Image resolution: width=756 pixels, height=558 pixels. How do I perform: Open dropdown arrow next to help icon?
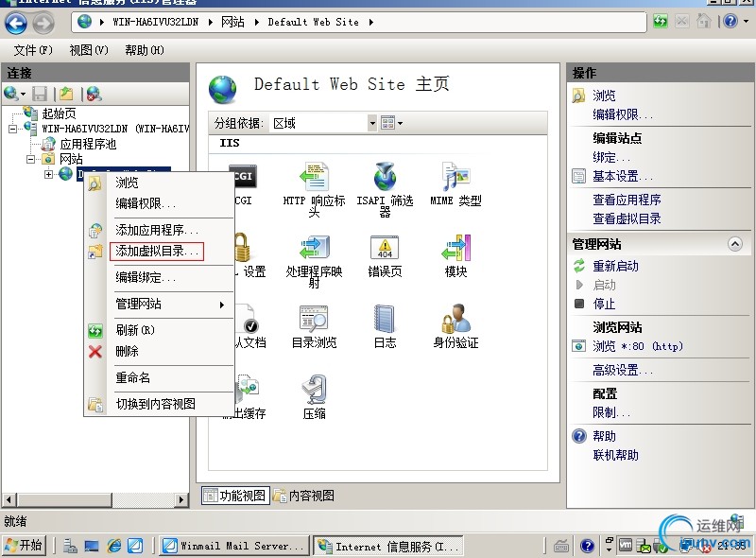click(x=747, y=21)
